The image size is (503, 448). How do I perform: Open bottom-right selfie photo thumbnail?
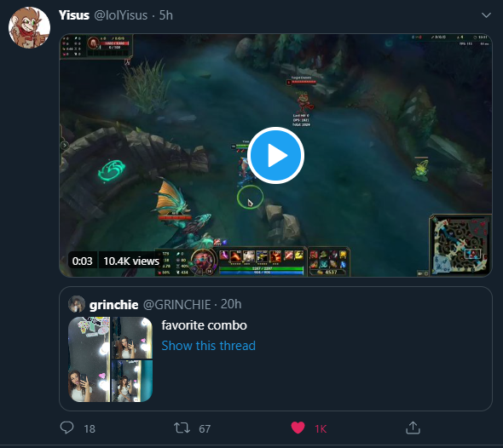point(132,381)
